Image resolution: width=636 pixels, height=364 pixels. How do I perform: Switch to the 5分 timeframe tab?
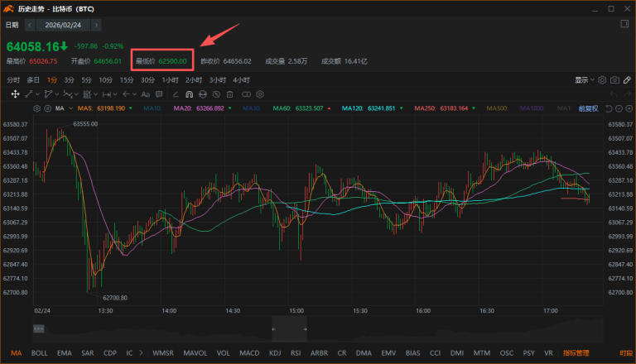tap(87, 80)
